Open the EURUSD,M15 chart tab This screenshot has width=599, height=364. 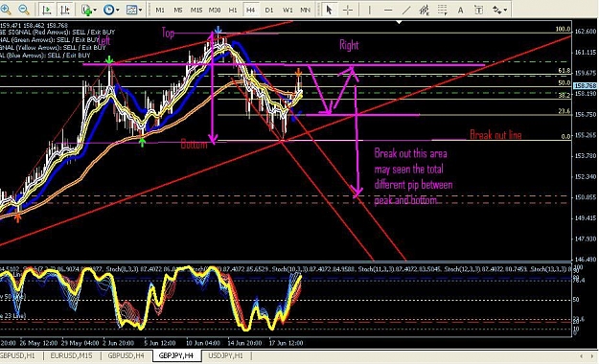pyautogui.click(x=72, y=355)
